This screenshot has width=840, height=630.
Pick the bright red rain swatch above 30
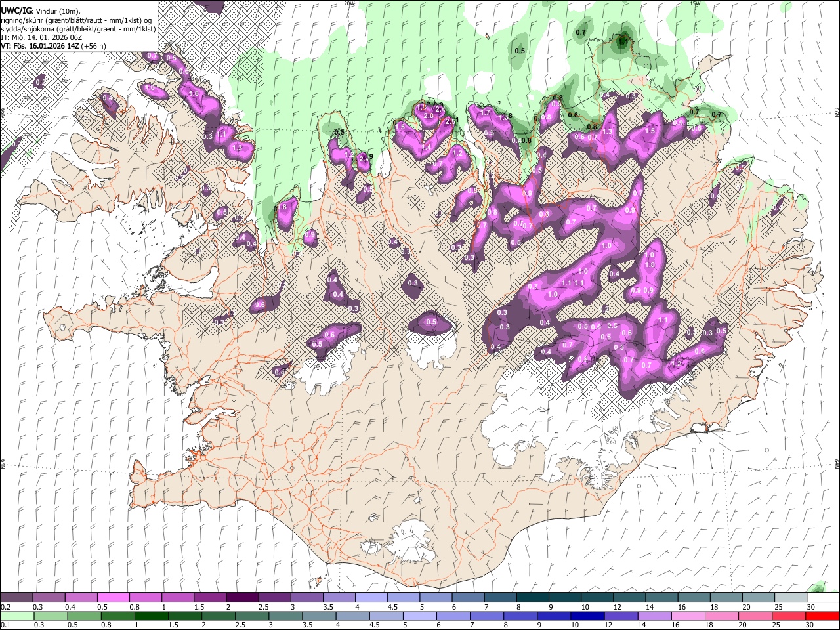pyautogui.click(x=822, y=616)
